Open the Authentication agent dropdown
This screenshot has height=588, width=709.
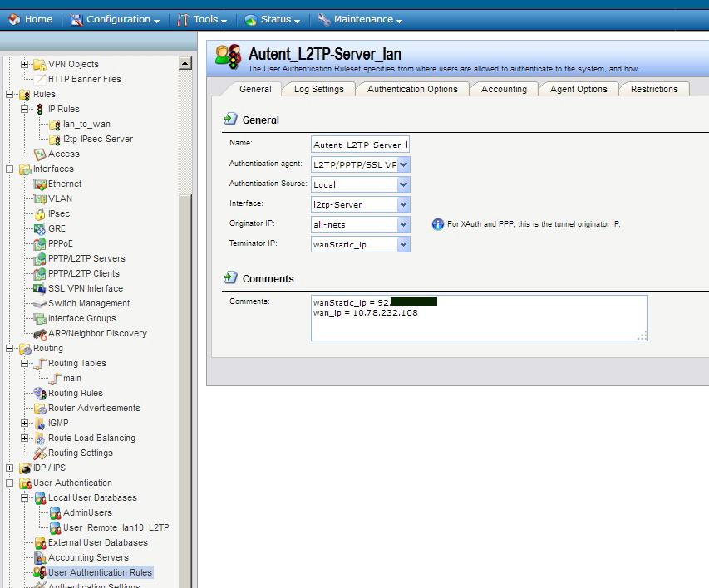point(404,164)
